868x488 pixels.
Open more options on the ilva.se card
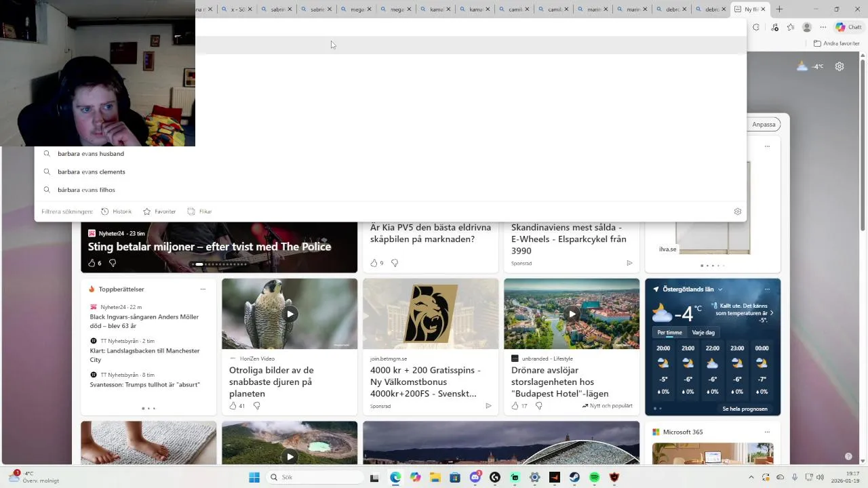point(767,146)
